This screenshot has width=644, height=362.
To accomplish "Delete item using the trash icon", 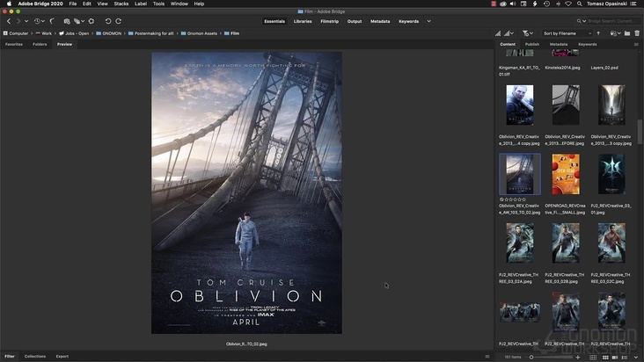I will (x=636, y=33).
